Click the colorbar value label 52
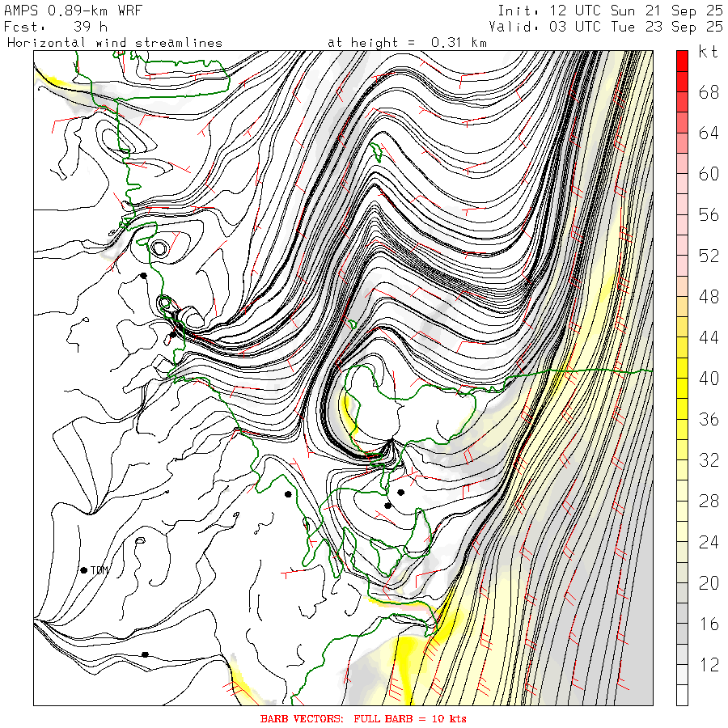 point(709,256)
